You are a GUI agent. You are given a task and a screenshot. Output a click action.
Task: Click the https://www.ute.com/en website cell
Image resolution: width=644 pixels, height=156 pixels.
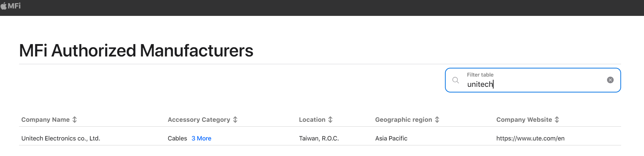coord(530,138)
